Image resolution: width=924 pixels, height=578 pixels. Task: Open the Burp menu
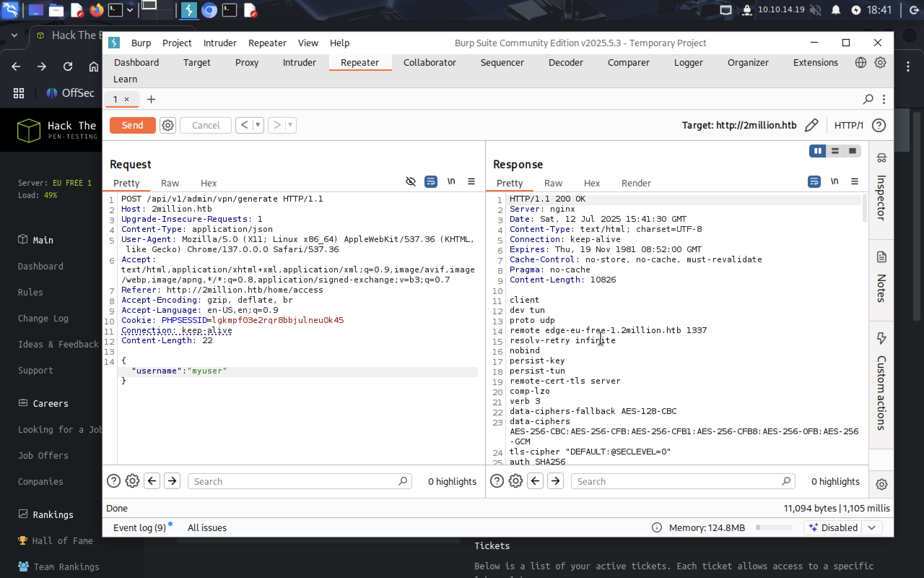pos(141,43)
